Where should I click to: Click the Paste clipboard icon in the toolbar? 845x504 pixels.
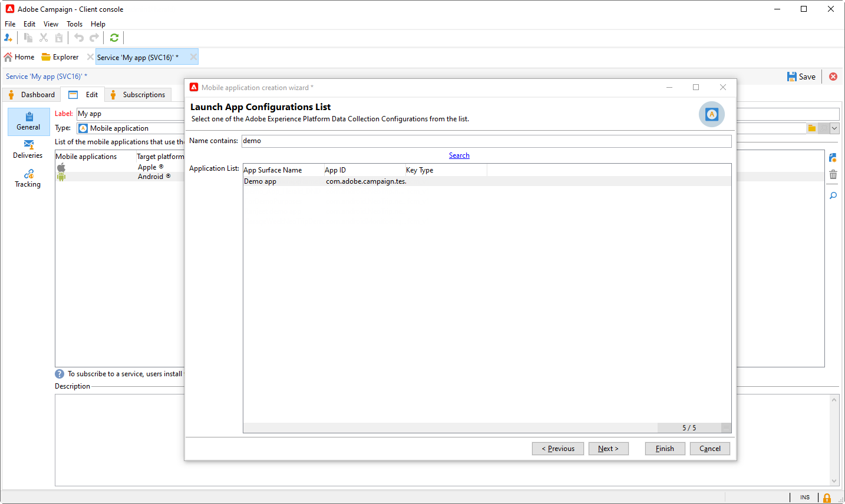[59, 38]
